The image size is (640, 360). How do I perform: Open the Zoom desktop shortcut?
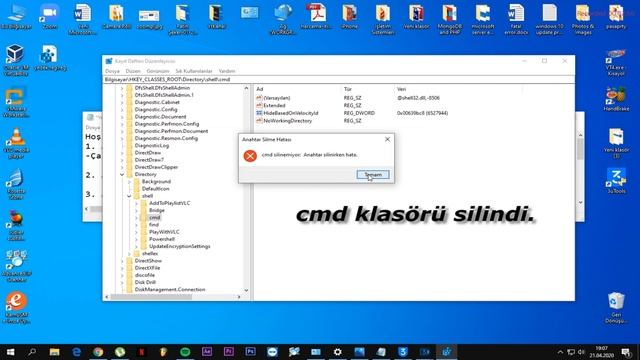coord(50,17)
